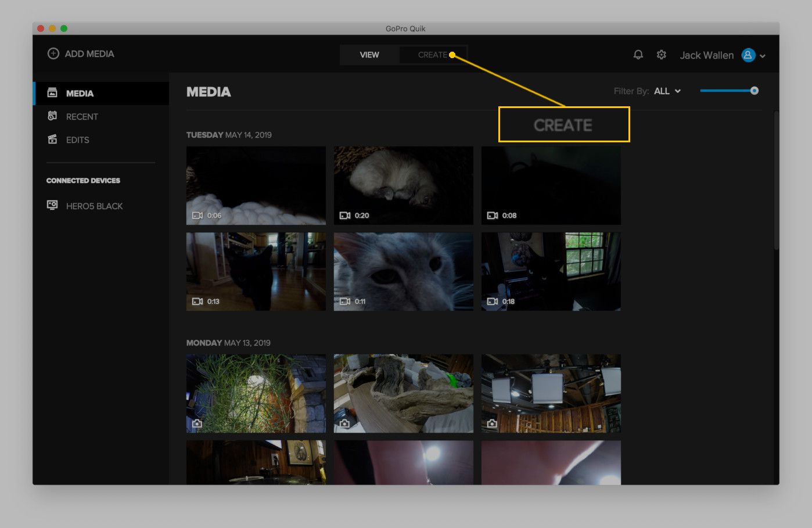Click the Jack Wallen account name
Viewport: 812px width, 528px height.
click(x=707, y=55)
